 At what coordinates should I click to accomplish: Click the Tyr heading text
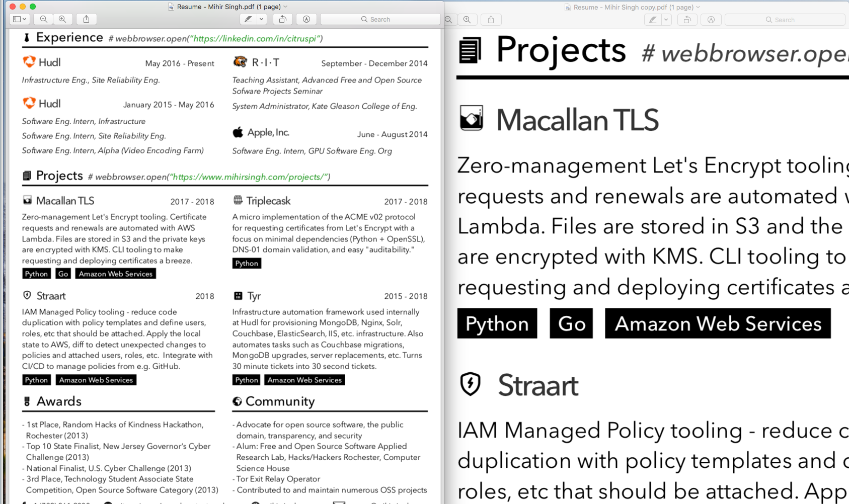point(254,296)
